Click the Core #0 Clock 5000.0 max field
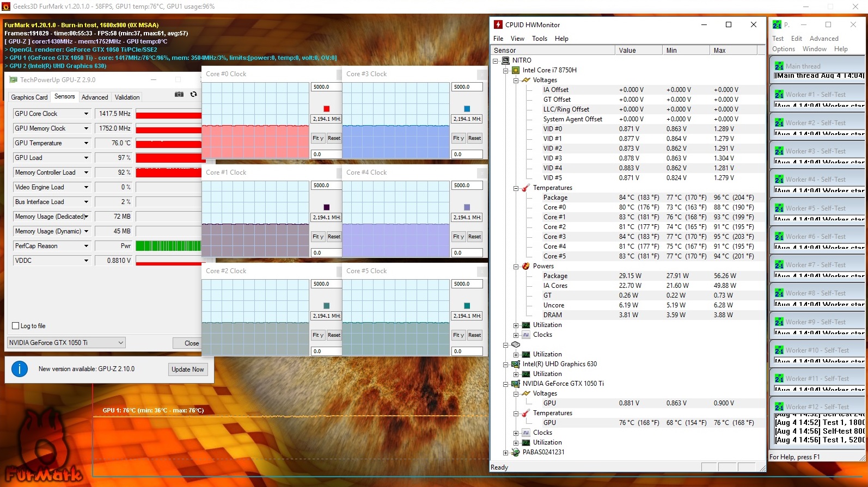 [x=326, y=87]
